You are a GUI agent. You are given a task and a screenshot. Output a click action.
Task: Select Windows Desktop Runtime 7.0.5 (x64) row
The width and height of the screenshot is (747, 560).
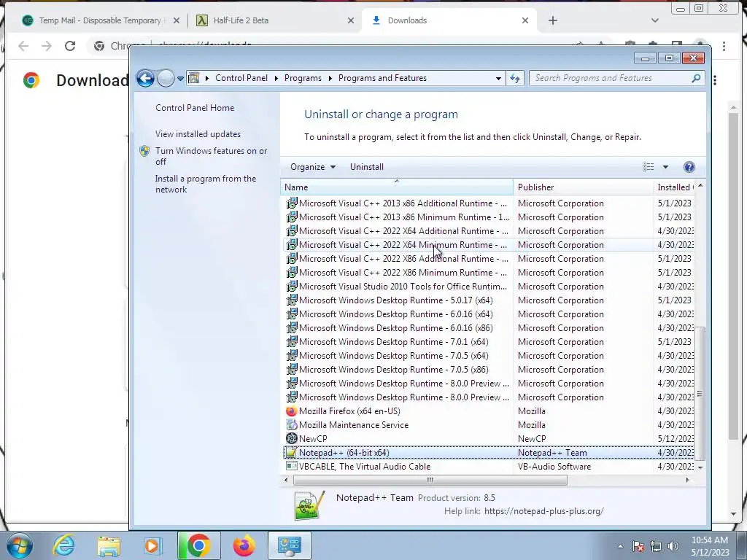tap(489, 356)
